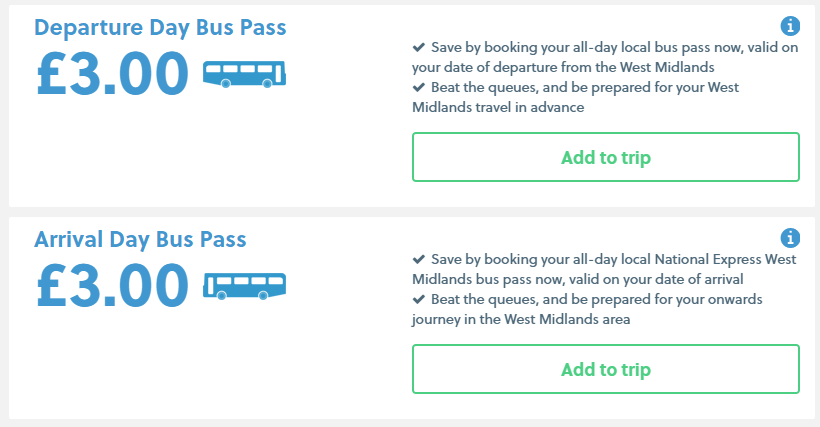Click 'West Midlands travel in advance' text
This screenshot has width=820, height=427.
[498, 107]
